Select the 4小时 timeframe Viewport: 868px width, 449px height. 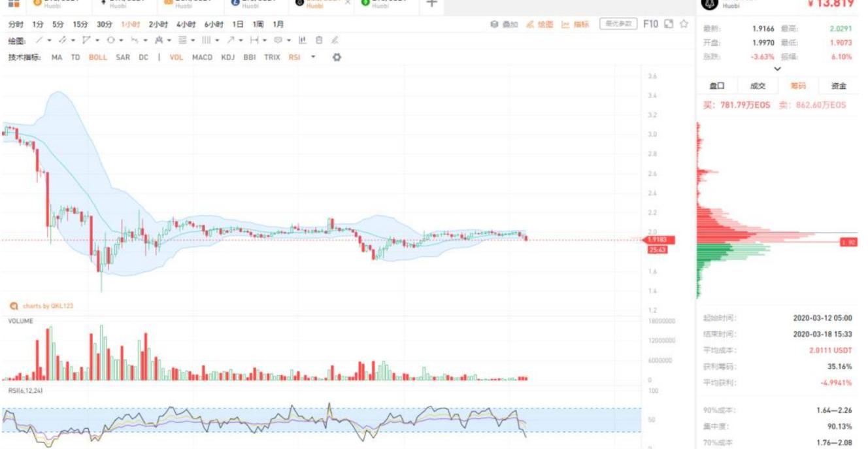[x=186, y=24]
